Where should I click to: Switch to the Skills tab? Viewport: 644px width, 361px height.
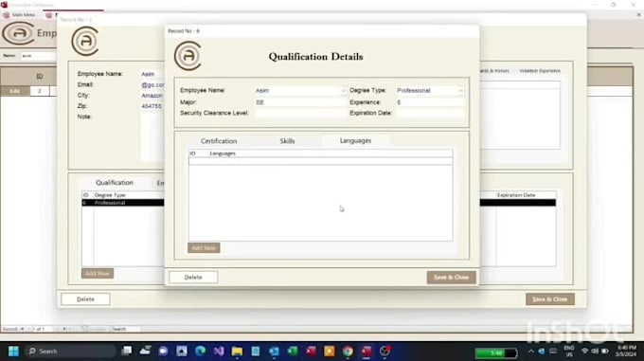coord(287,141)
